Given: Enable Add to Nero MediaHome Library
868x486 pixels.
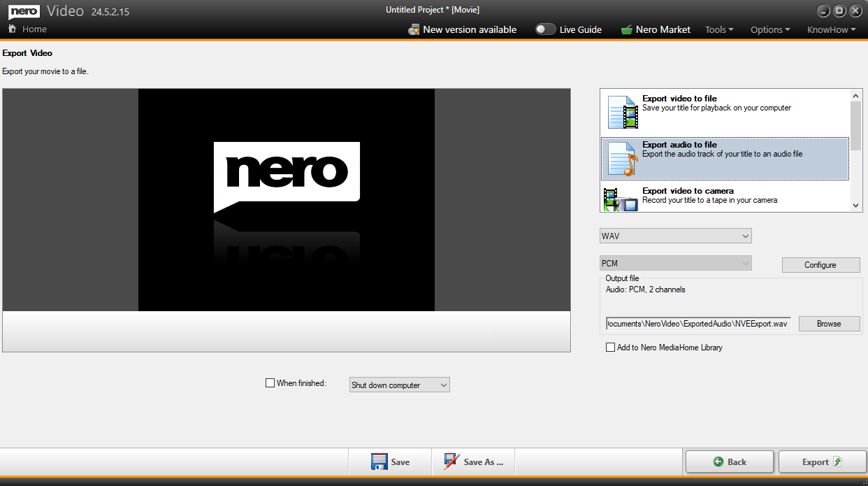Looking at the screenshot, I should [x=611, y=347].
